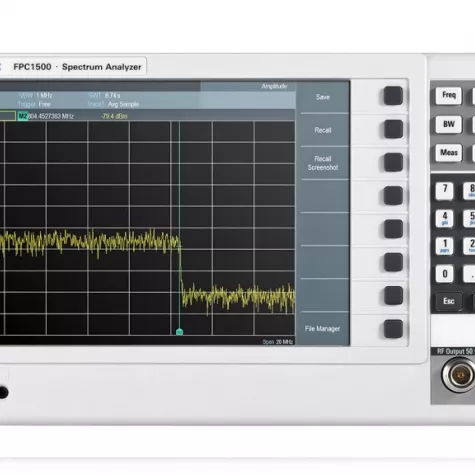
Task: Push the hardware button directly below Recall Screenshot's button
Action: (x=393, y=196)
